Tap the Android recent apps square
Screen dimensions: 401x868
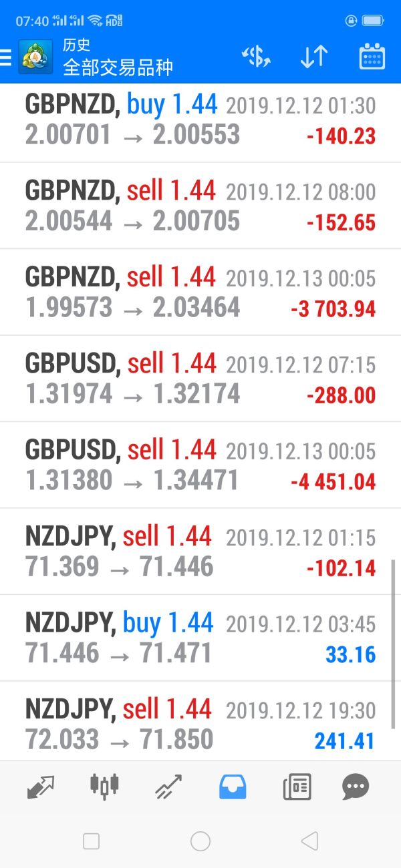pyautogui.click(x=92, y=841)
